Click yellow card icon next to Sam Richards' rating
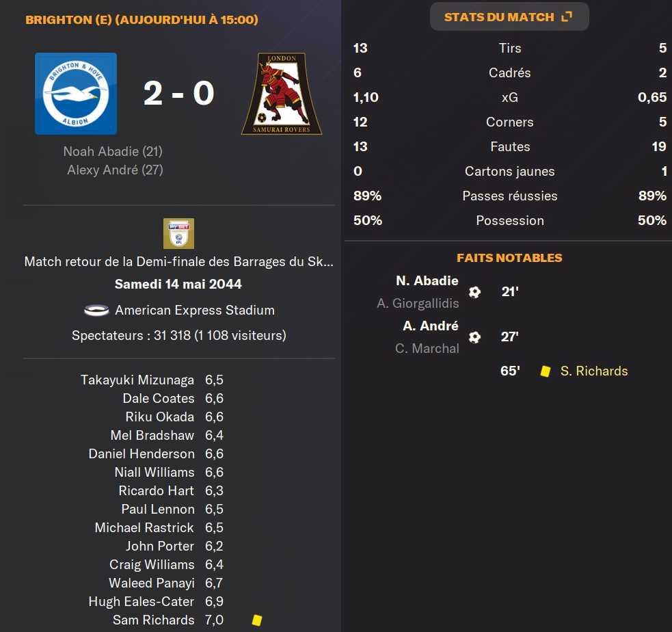672x632 pixels. click(x=257, y=620)
